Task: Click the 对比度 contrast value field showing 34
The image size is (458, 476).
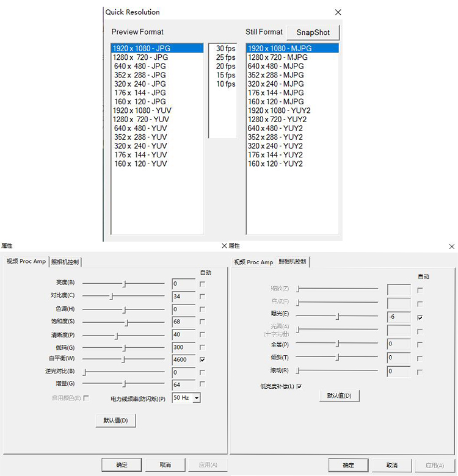Action: [183, 297]
